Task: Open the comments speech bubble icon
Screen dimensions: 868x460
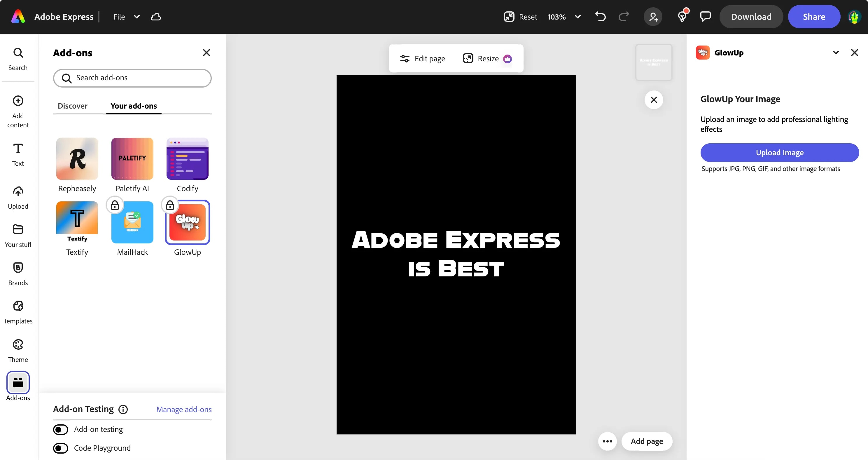Action: click(x=705, y=17)
